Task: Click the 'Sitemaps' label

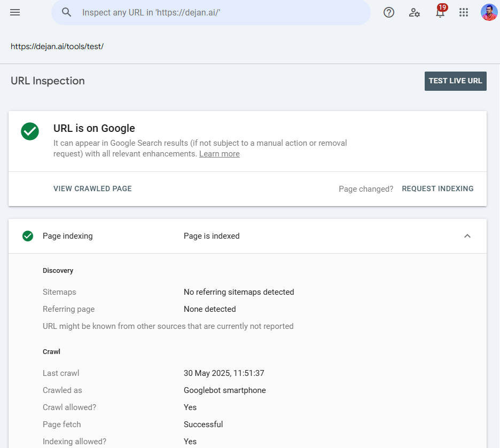Action: tap(59, 292)
